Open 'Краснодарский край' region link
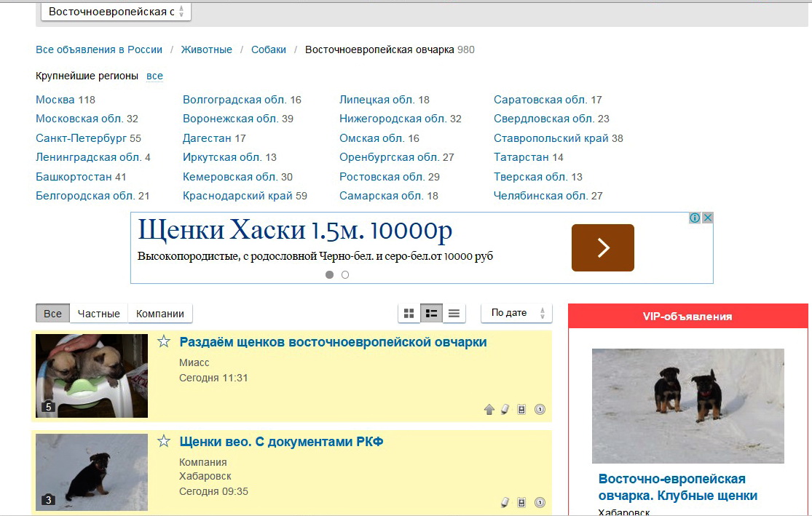Screen dimensions: 812x516 tap(237, 196)
